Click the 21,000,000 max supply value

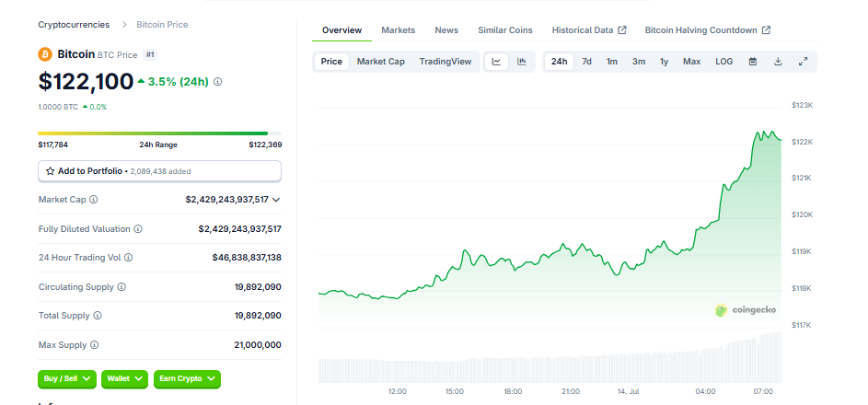258,344
